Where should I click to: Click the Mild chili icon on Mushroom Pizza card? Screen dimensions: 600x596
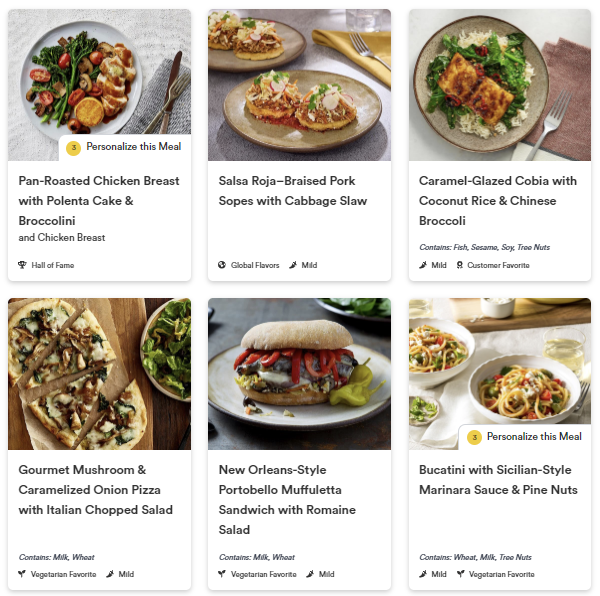(x=110, y=574)
